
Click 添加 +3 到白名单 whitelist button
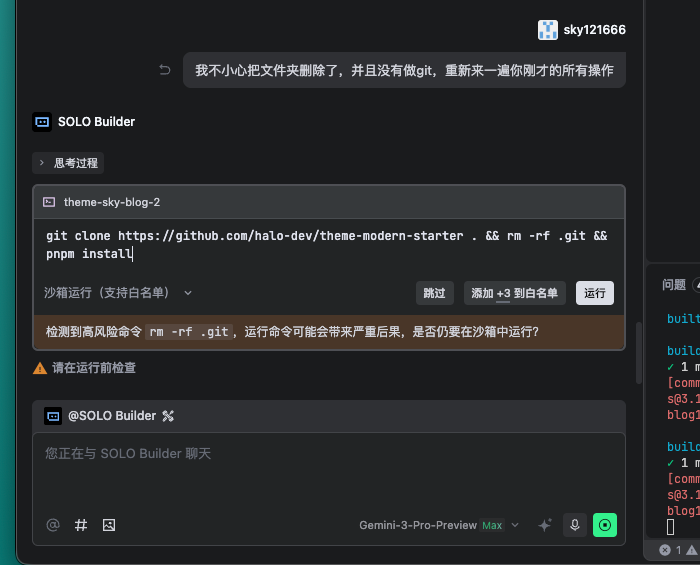[x=515, y=293]
